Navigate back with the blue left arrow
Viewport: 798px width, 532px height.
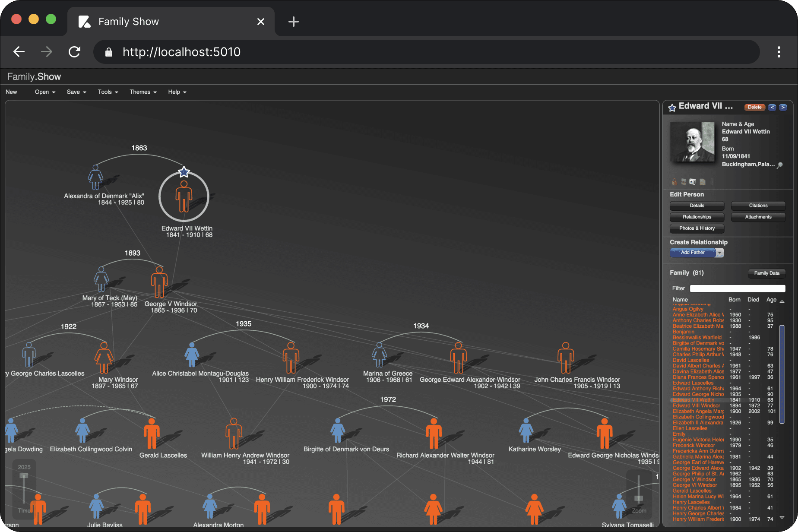(773, 107)
